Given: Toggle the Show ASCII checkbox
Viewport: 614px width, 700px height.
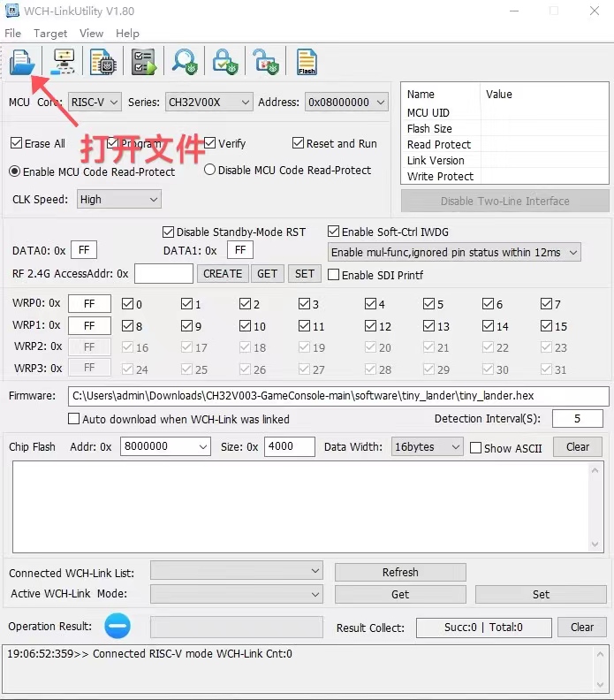Looking at the screenshot, I should pos(476,448).
